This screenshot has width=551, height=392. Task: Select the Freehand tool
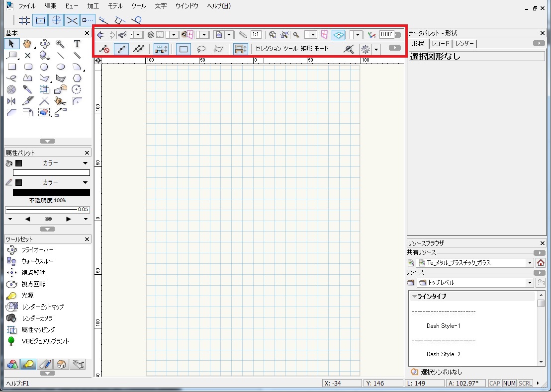pos(11,78)
